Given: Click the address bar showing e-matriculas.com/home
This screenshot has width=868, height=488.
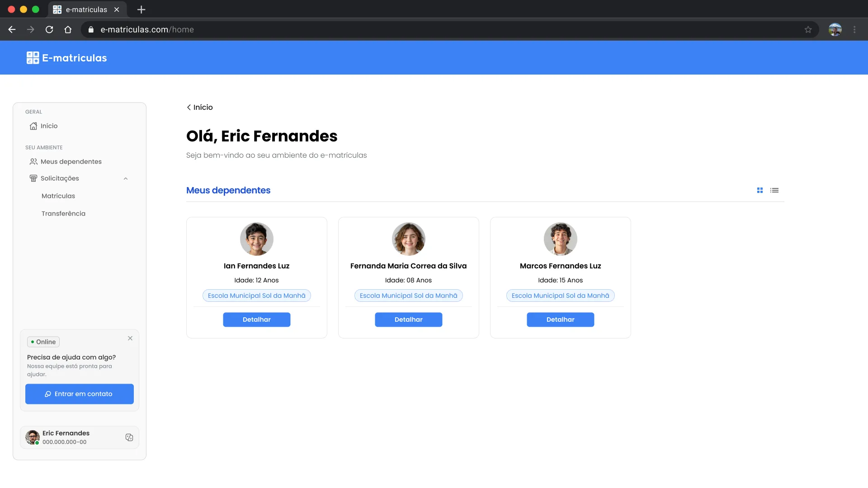Looking at the screenshot, I should [x=450, y=29].
